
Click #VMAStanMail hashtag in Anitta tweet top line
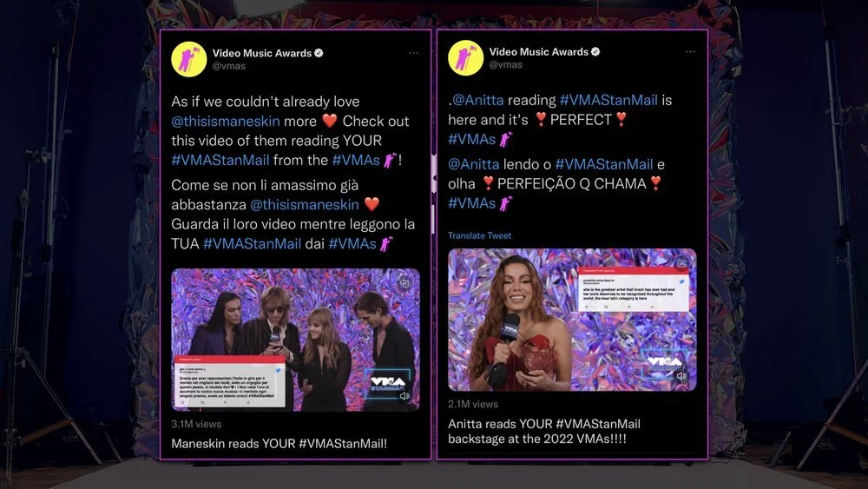608,100
